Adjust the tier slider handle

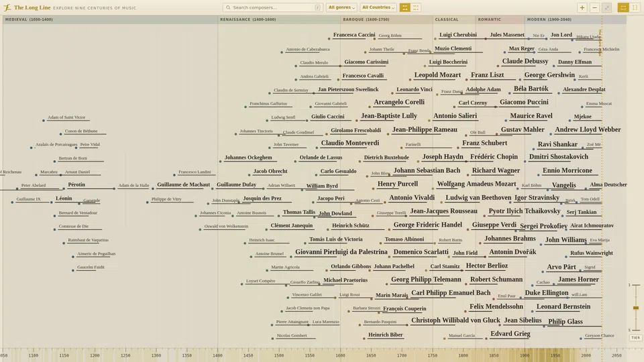click(x=636, y=308)
